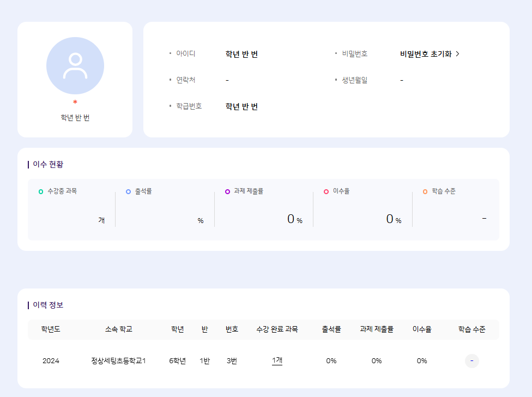The height and width of the screenshot is (397, 532).
Task: Click the blue 출석률 circle icon
Action: [129, 191]
